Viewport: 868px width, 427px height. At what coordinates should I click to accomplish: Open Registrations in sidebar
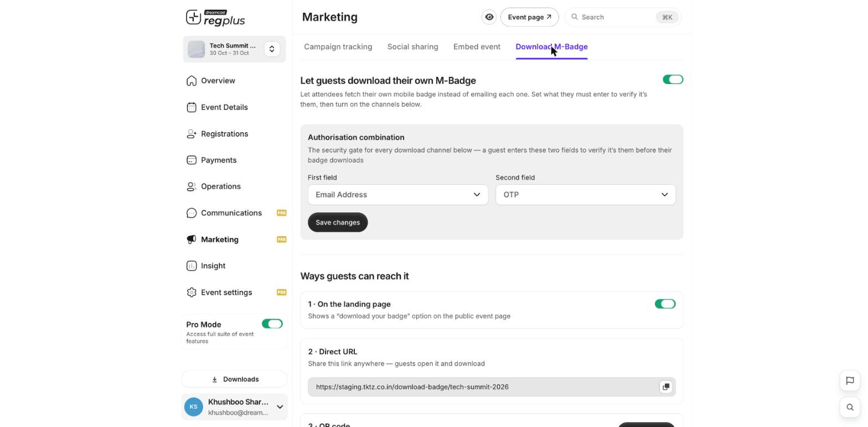click(x=225, y=134)
